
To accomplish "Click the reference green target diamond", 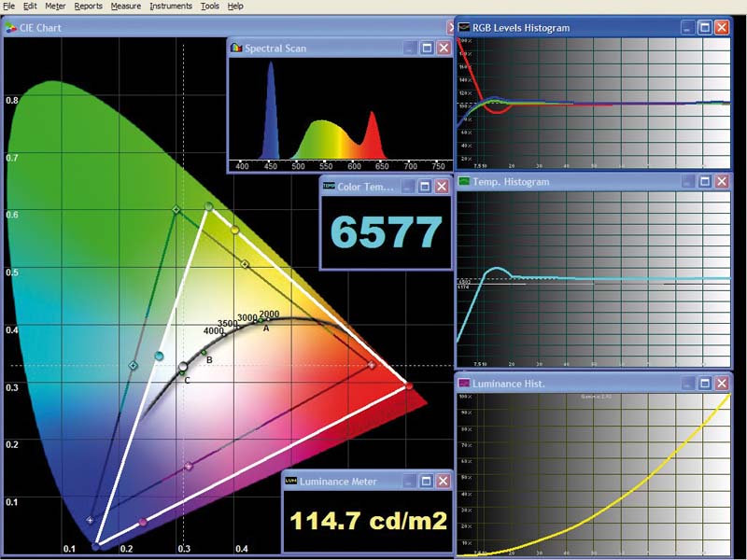I will (x=176, y=209).
